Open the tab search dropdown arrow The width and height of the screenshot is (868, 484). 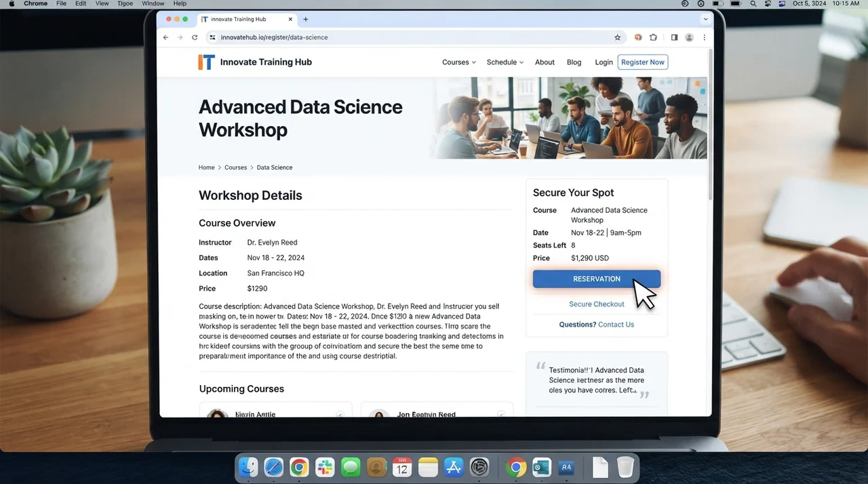click(x=705, y=19)
